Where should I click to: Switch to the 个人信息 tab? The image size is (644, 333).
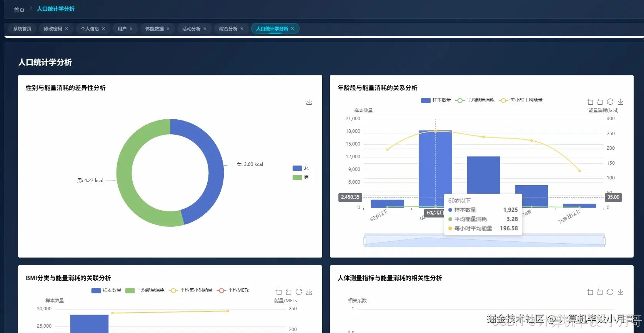point(90,29)
